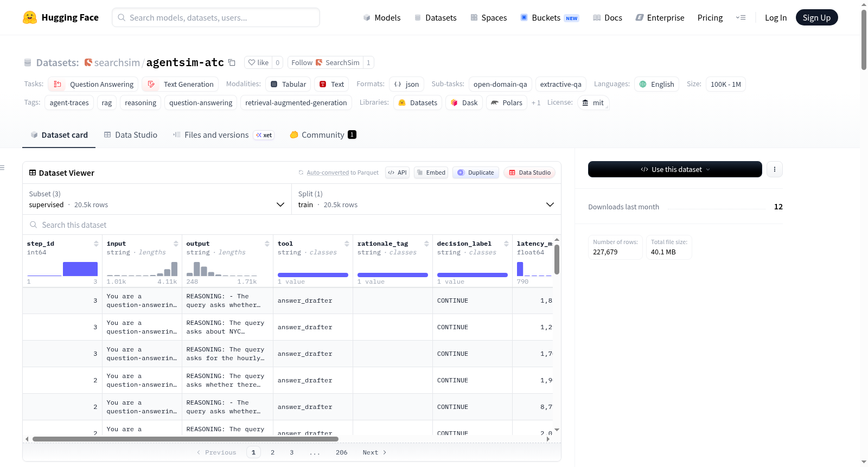Copy dataset name with the copy icon
The width and height of the screenshot is (868, 467).
tap(232, 62)
